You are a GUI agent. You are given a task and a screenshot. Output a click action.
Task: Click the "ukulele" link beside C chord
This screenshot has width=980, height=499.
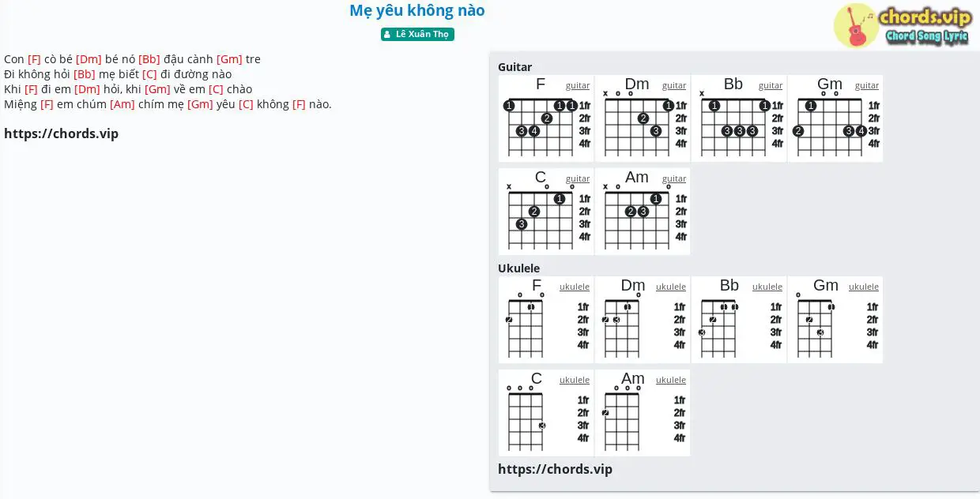(575, 380)
